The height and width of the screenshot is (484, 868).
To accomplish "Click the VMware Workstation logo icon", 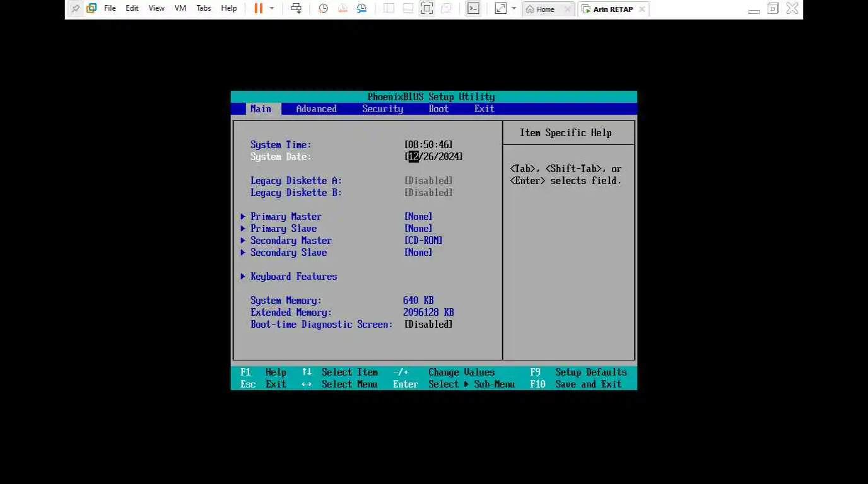I will pos(91,9).
